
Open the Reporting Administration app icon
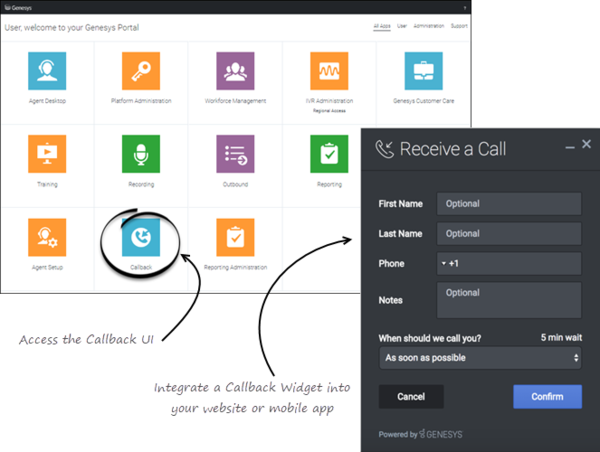coord(235,237)
